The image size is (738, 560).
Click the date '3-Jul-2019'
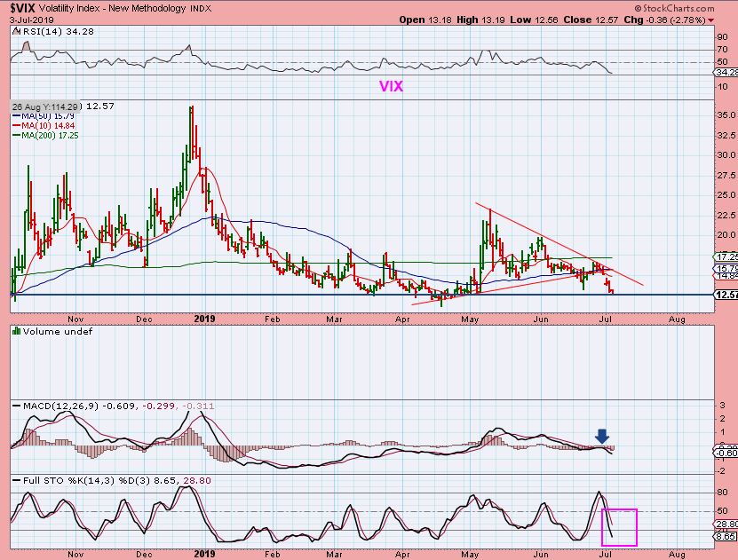click(x=32, y=20)
